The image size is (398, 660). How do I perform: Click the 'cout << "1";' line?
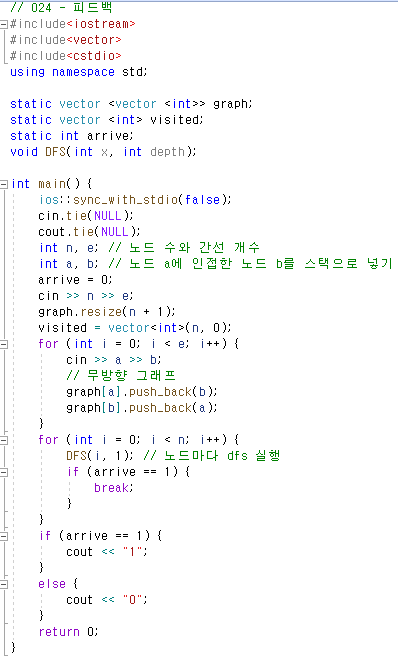[x=106, y=552]
